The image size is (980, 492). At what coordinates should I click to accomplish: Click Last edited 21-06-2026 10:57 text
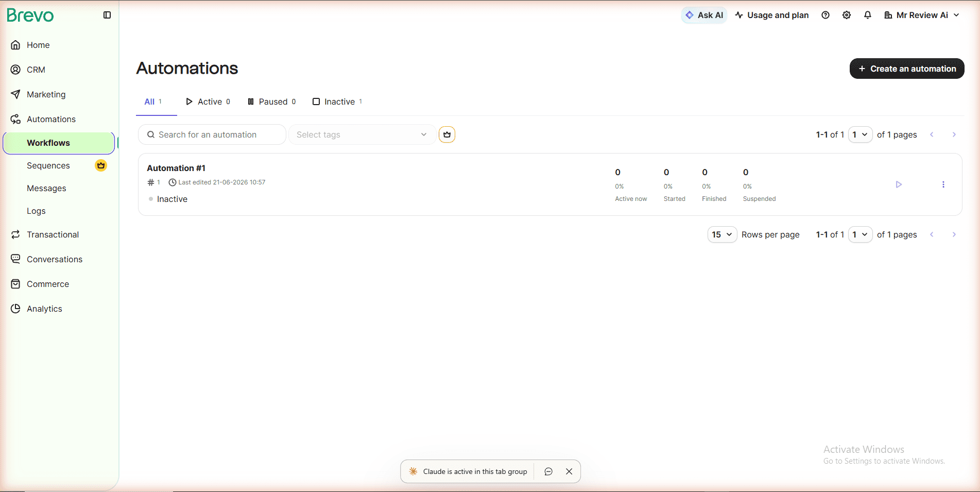222,182
